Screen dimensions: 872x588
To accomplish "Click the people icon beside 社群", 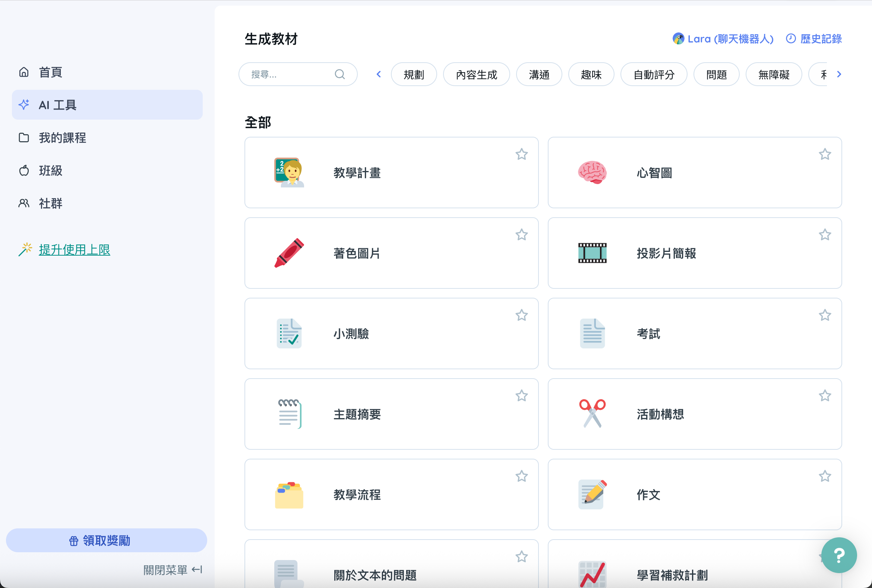I will [x=24, y=203].
